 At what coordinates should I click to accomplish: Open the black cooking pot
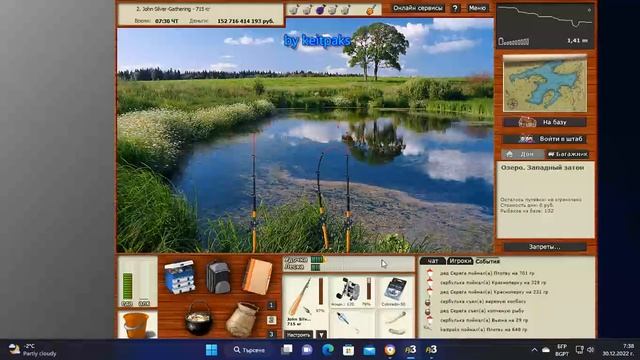198,318
